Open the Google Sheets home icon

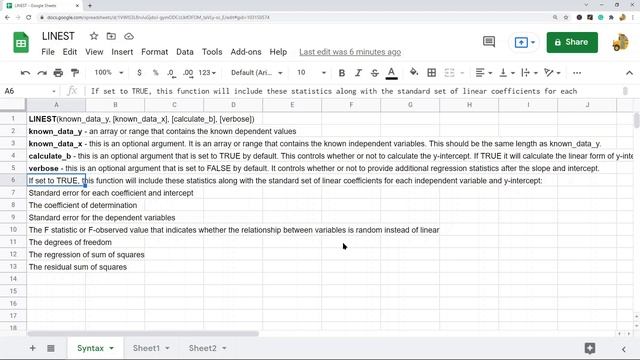coord(21,42)
